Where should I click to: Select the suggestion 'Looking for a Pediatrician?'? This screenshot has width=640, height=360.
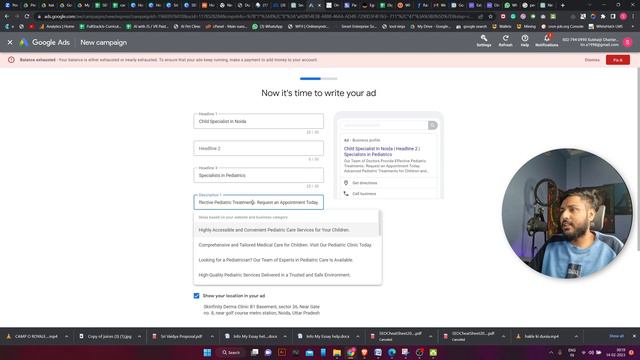pos(286,260)
